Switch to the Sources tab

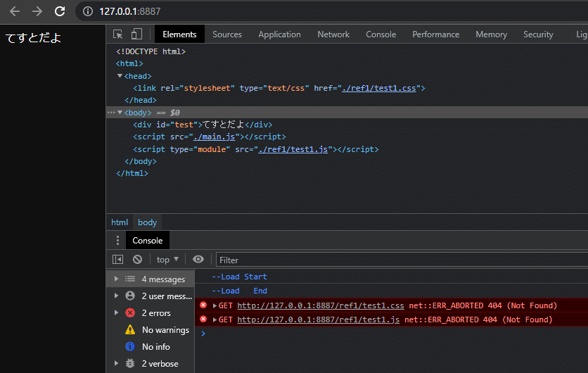point(227,34)
